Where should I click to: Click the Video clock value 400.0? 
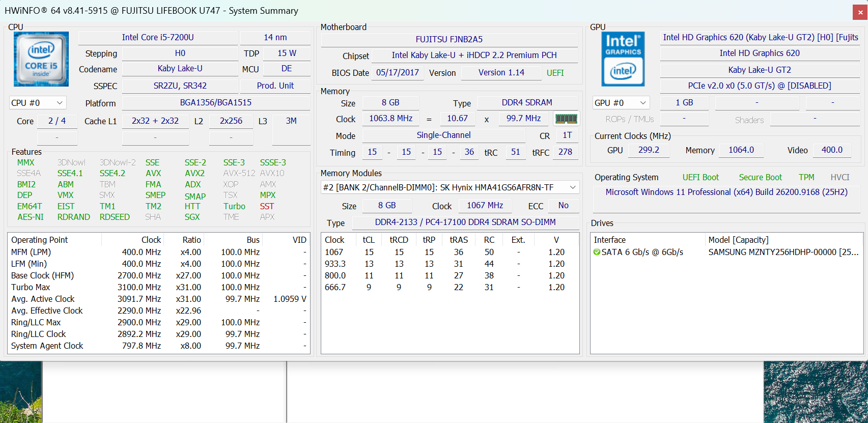click(x=832, y=150)
